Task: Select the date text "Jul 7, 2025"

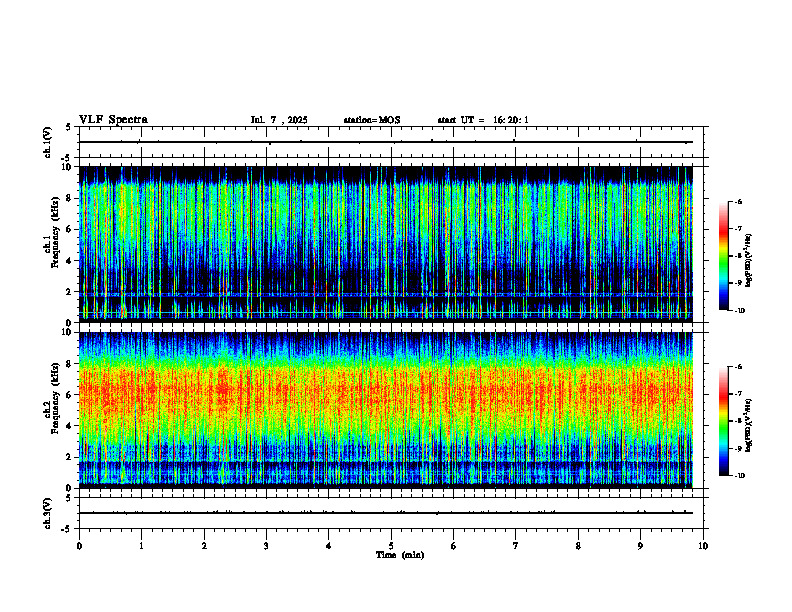Action: click(x=279, y=120)
